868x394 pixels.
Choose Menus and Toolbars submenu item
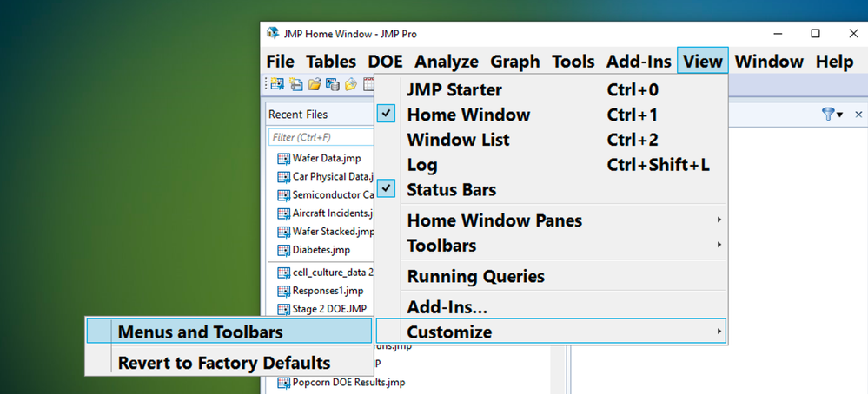pos(229,332)
